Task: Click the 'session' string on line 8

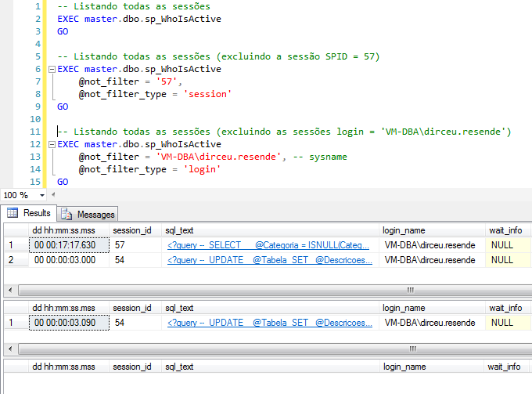Action: 207,94
